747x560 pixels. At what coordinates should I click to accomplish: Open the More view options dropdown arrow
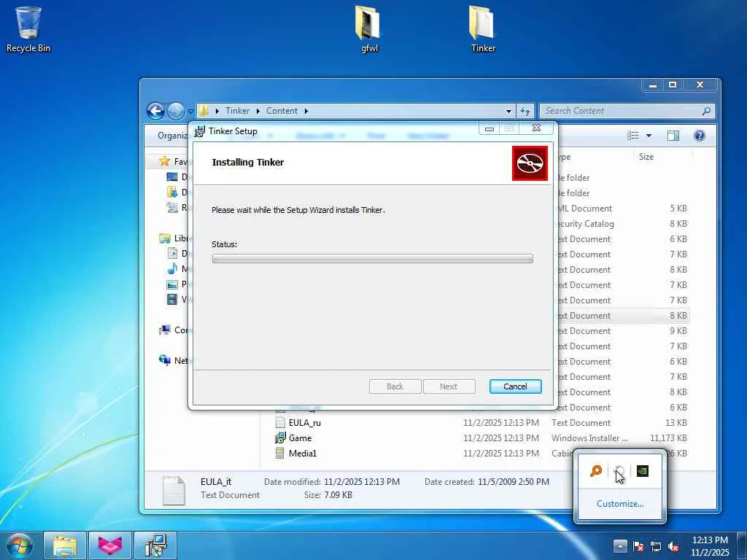(x=649, y=136)
